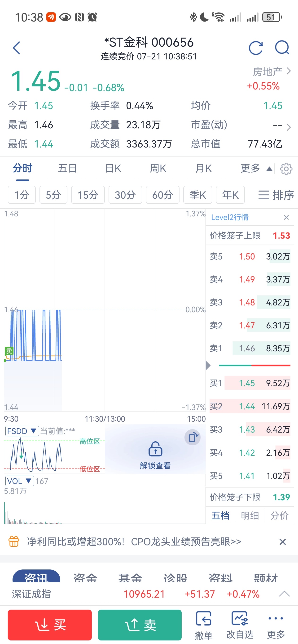Tap the back arrow icon
Screen dimensions: 298x644
(x=17, y=48)
